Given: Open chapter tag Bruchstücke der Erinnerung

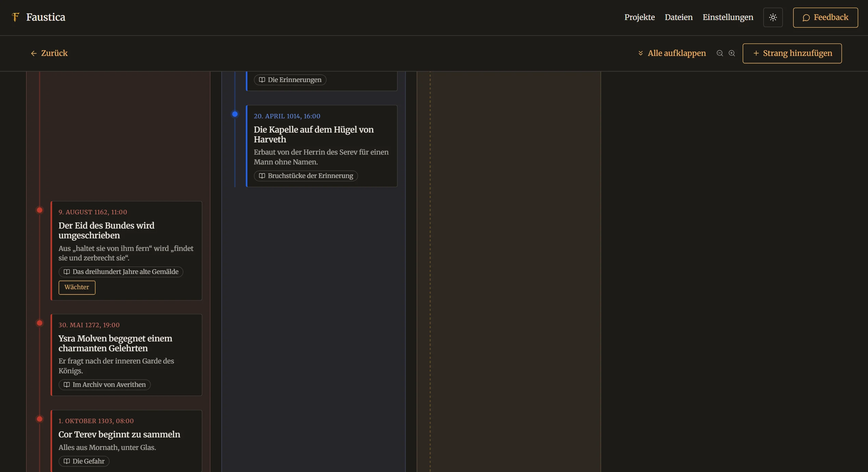Looking at the screenshot, I should (306, 176).
